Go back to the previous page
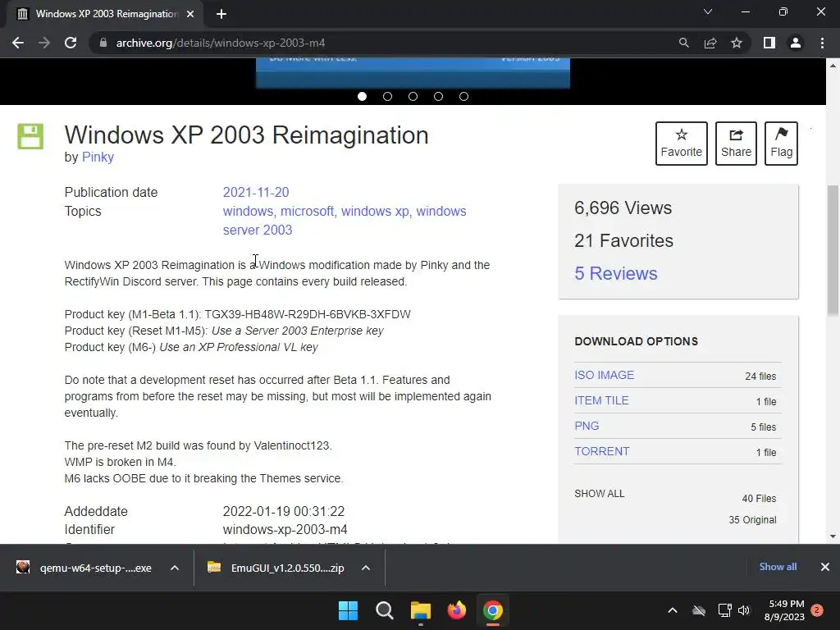840x630 pixels. click(x=18, y=43)
